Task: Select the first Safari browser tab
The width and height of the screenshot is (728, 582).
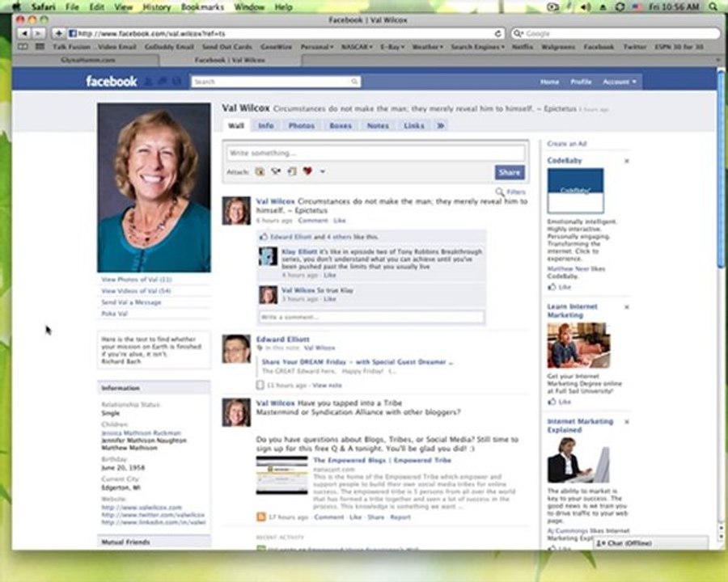Action: point(87,60)
